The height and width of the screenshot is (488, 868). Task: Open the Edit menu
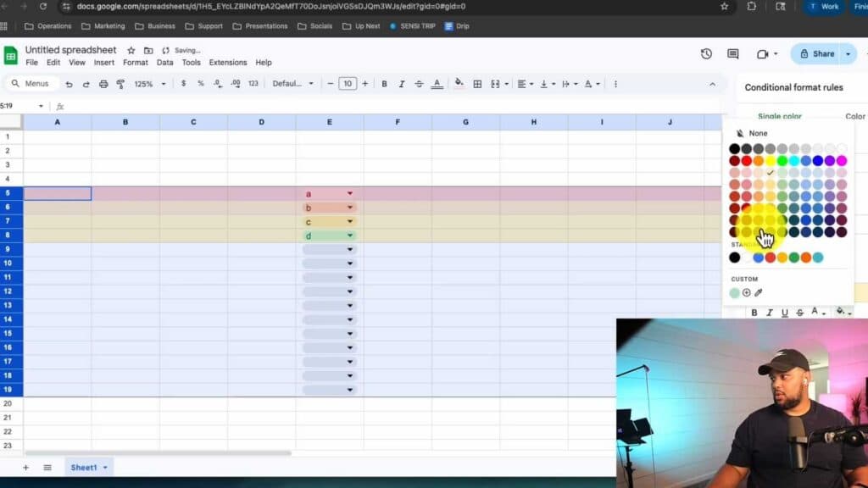pos(53,63)
